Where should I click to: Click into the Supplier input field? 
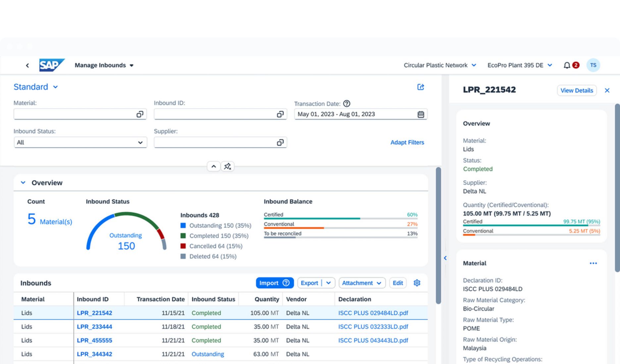215,143
